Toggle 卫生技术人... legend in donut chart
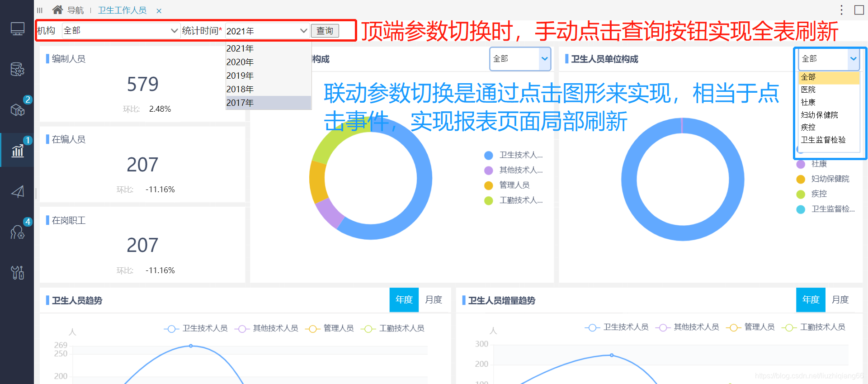The width and height of the screenshot is (868, 384). pos(514,155)
